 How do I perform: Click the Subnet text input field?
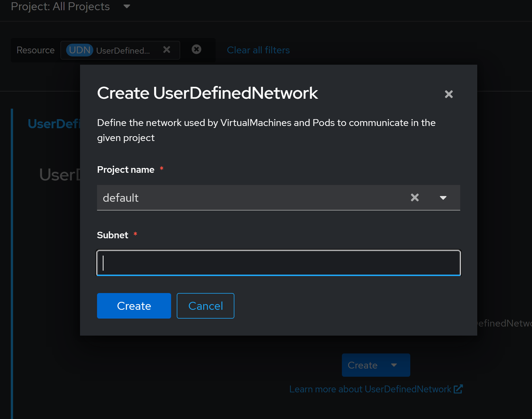coord(278,263)
